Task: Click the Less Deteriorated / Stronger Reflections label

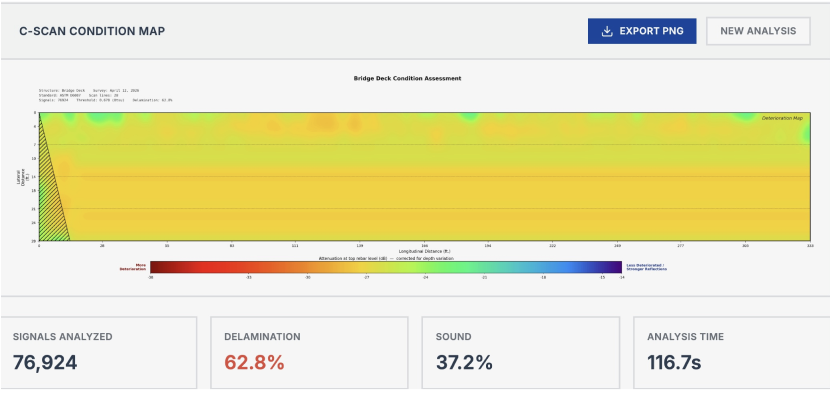Action: pos(646,267)
